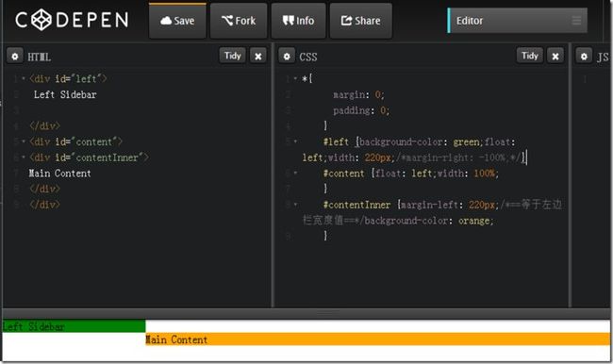Click the CodePen logo
Image resolution: width=613 pixels, height=364 pixels.
pyautogui.click(x=72, y=20)
